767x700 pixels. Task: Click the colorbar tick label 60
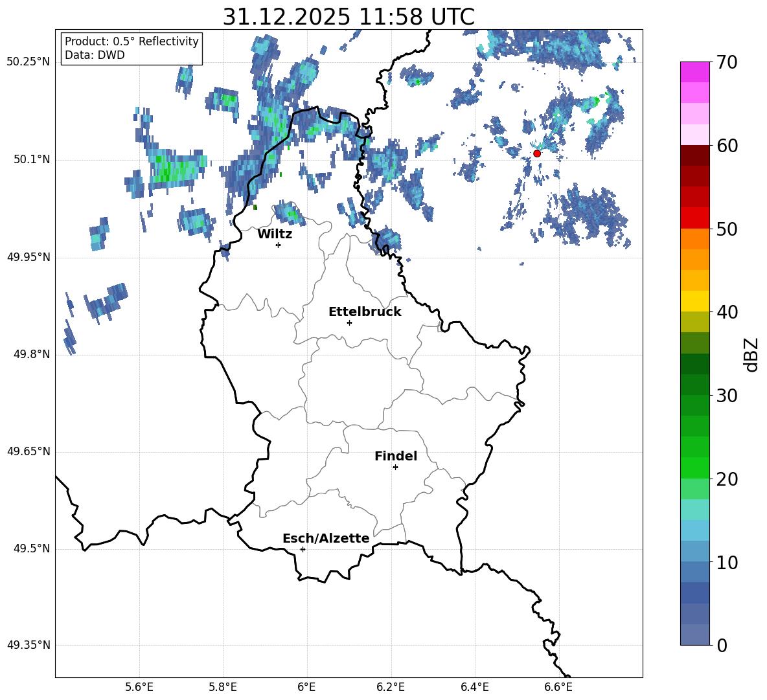(x=727, y=146)
